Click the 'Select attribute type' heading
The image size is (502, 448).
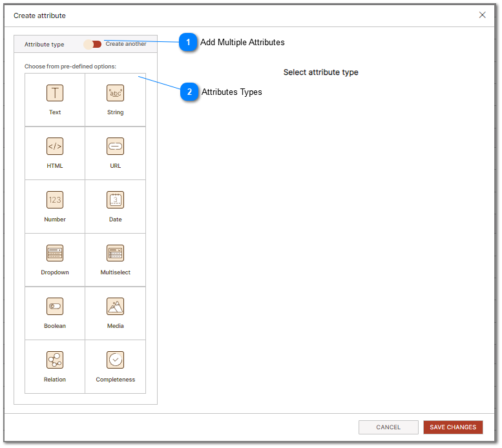(x=321, y=72)
